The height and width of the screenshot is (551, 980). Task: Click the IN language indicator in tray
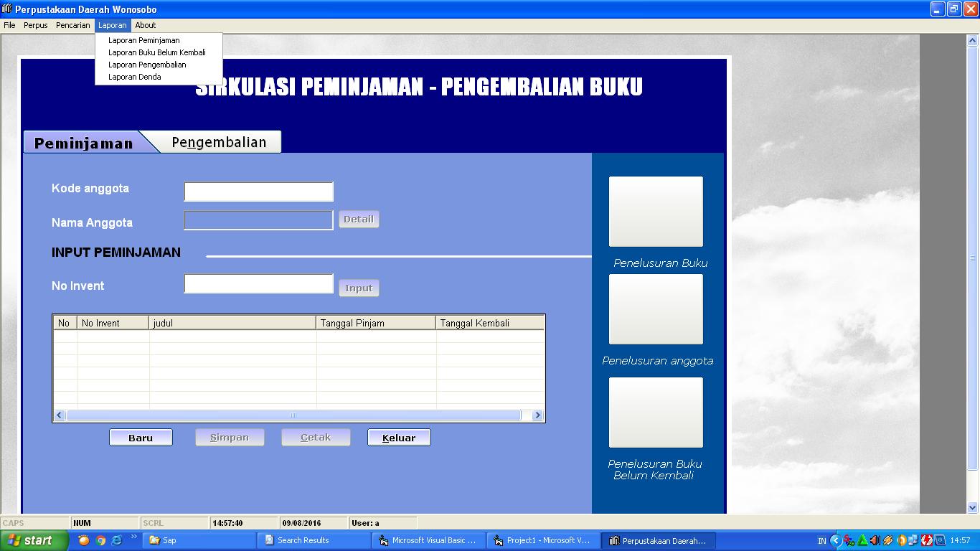point(822,540)
